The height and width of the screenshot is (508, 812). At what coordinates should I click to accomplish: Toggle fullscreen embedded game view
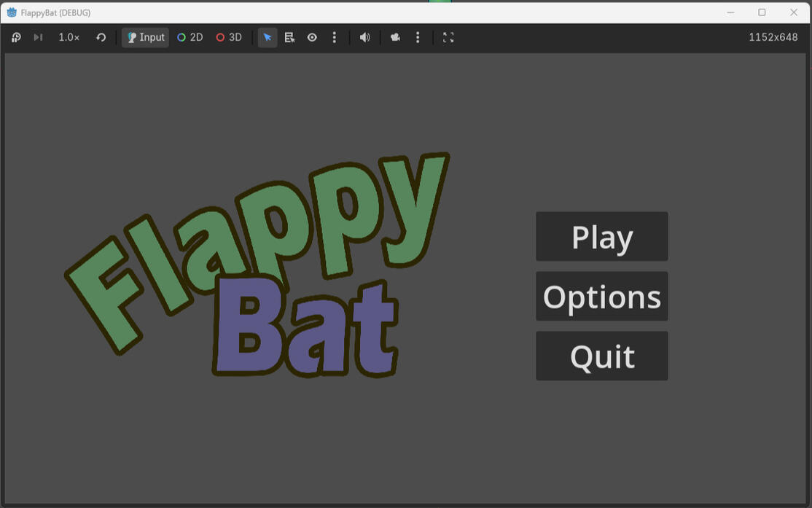point(448,37)
